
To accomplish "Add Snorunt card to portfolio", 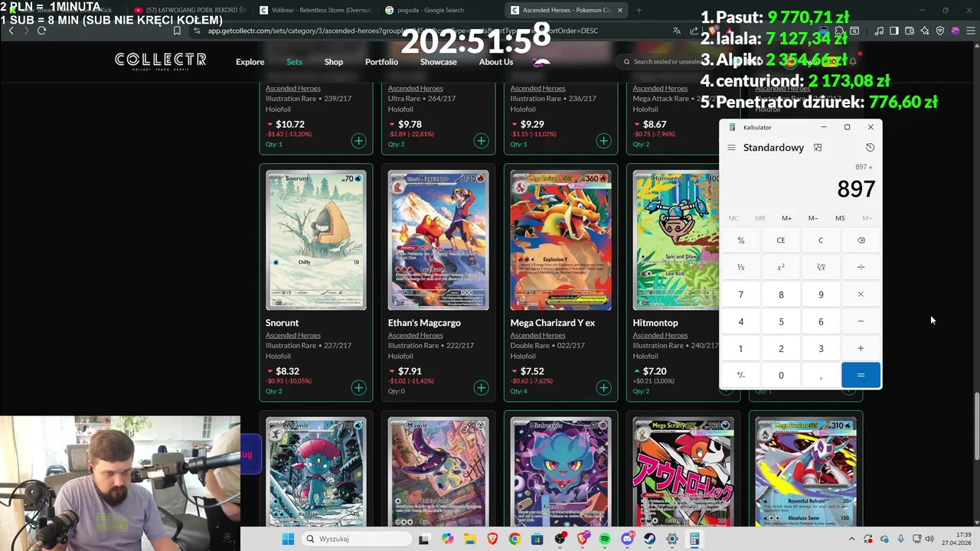I will pyautogui.click(x=358, y=388).
